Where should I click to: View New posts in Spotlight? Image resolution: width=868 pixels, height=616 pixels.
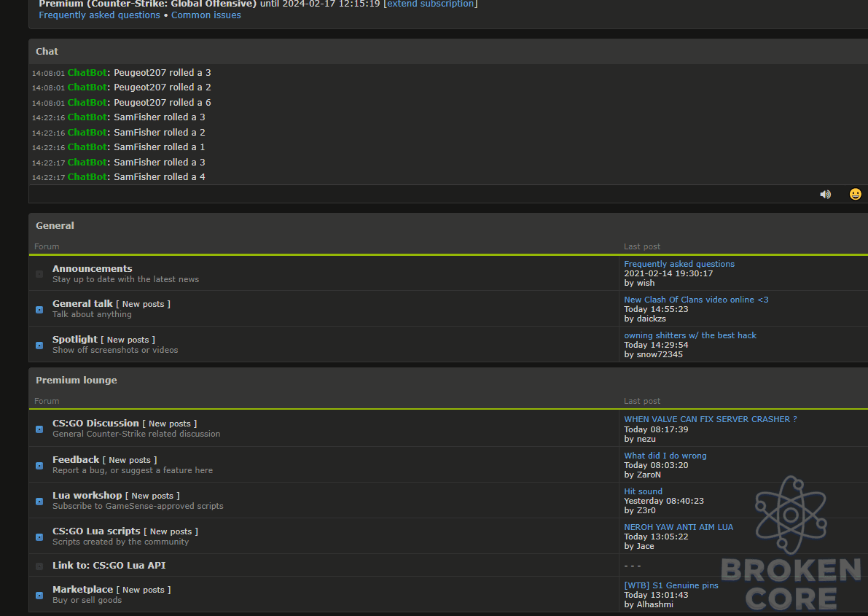[128, 340]
